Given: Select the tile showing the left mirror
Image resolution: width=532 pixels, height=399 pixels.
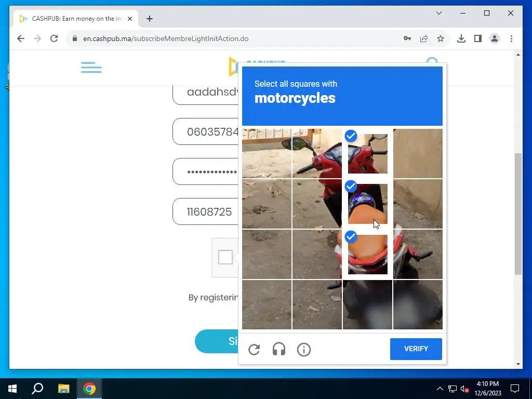Looking at the screenshot, I should click(x=317, y=153).
